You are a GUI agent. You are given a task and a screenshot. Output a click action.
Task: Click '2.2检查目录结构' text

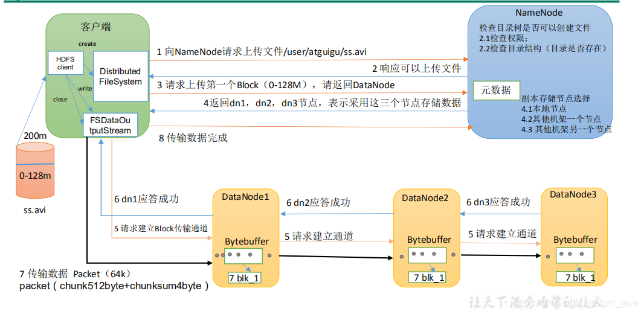click(543, 48)
